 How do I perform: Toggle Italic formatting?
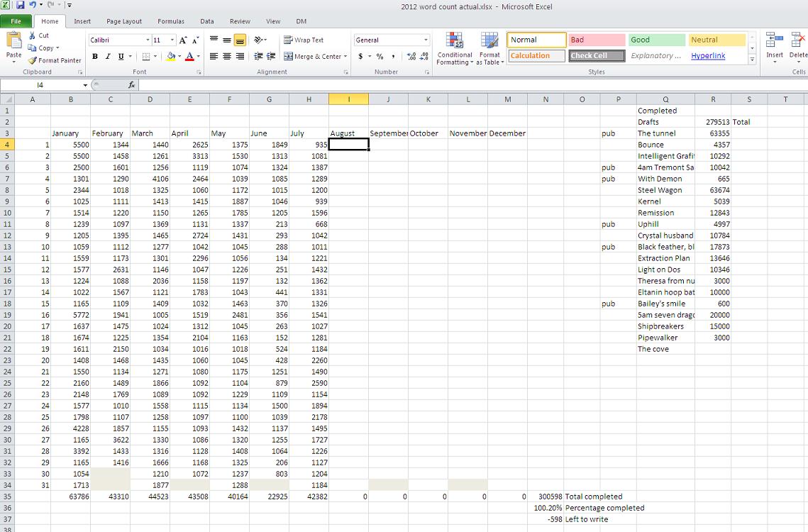click(x=108, y=56)
